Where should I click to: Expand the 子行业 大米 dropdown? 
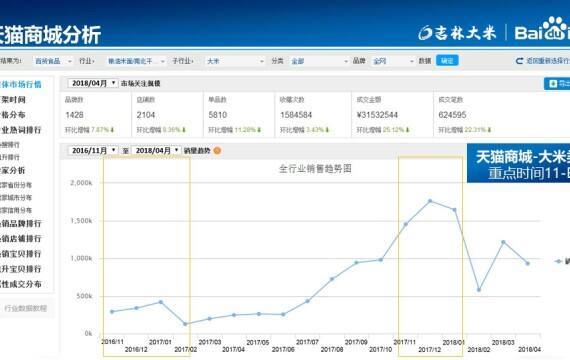point(235,61)
